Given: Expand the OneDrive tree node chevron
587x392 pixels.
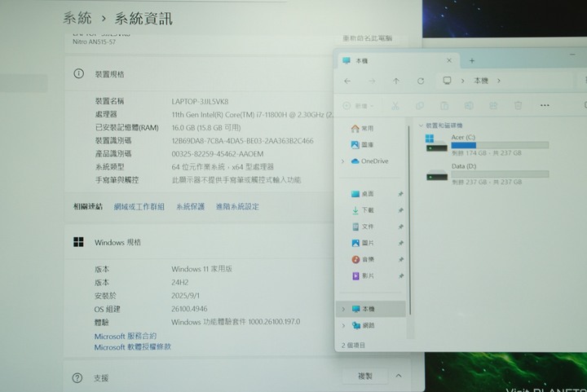Looking at the screenshot, I should pos(342,161).
